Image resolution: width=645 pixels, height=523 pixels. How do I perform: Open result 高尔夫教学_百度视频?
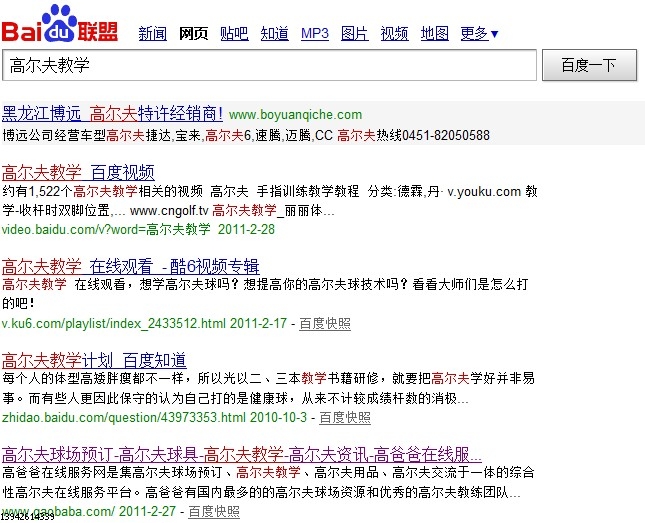pyautogui.click(x=78, y=172)
